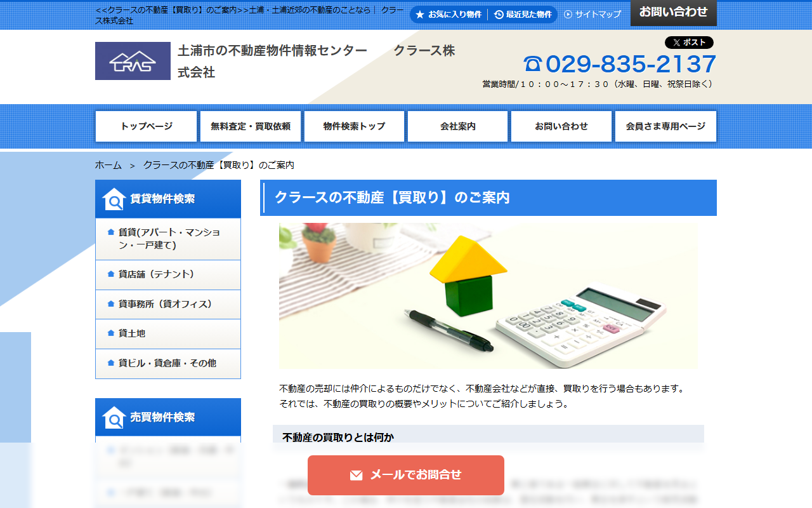Open the お気に入り物件 favorites link

(x=449, y=15)
